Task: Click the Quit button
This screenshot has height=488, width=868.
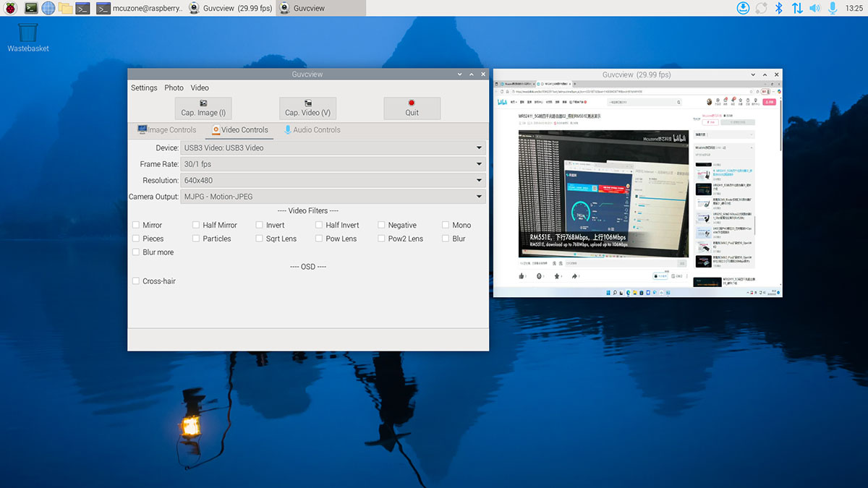Action: tap(412, 108)
